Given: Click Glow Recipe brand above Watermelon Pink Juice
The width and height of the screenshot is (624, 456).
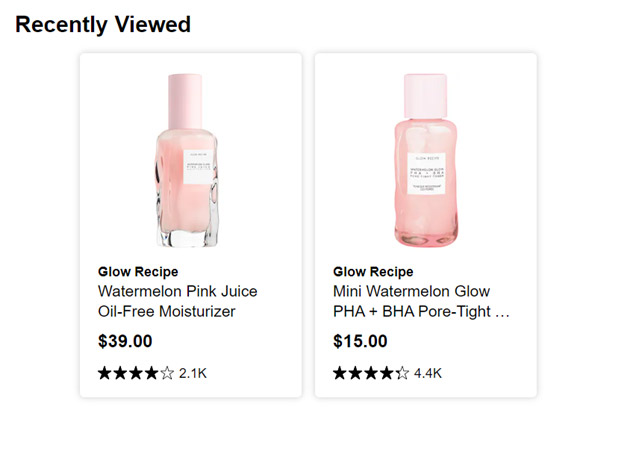Looking at the screenshot, I should pyautogui.click(x=138, y=271).
